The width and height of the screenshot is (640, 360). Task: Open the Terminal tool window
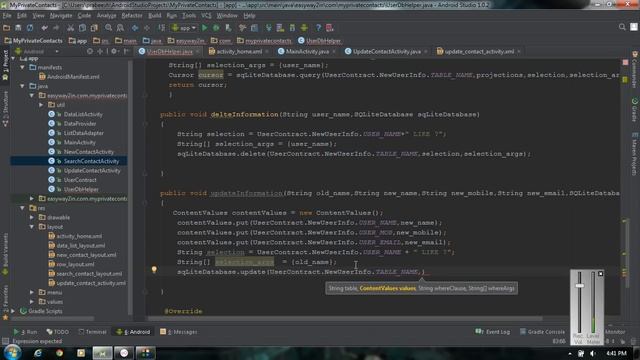point(92,332)
